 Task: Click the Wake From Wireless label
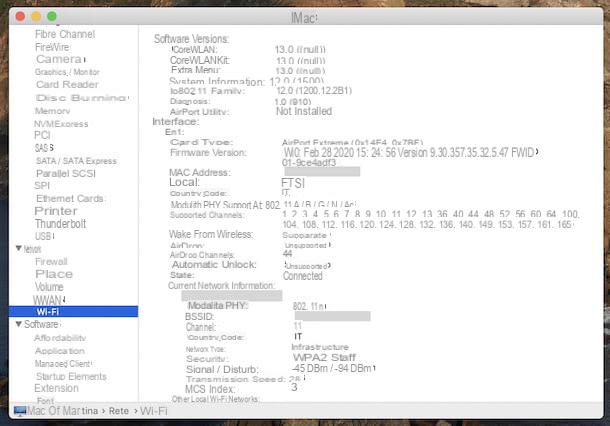211,234
